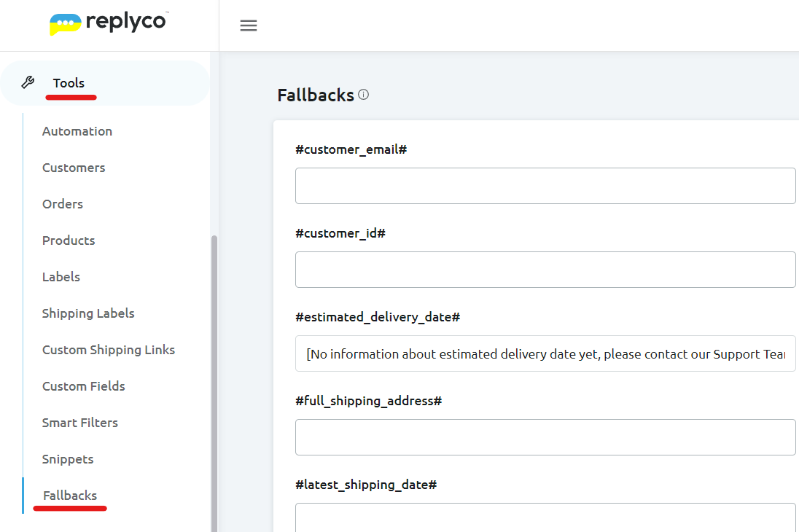Select Custom Shipping Links
The width and height of the screenshot is (799, 532).
pyautogui.click(x=109, y=350)
